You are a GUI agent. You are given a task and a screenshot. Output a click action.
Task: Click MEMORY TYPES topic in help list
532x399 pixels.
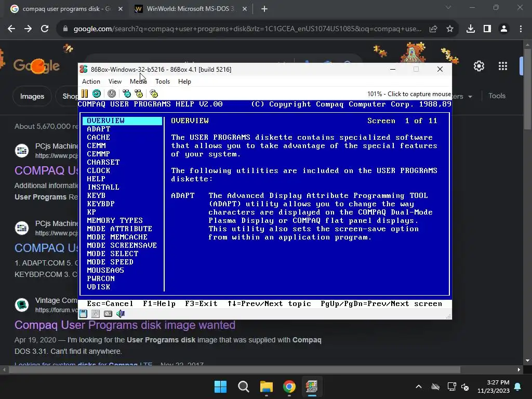click(115, 220)
